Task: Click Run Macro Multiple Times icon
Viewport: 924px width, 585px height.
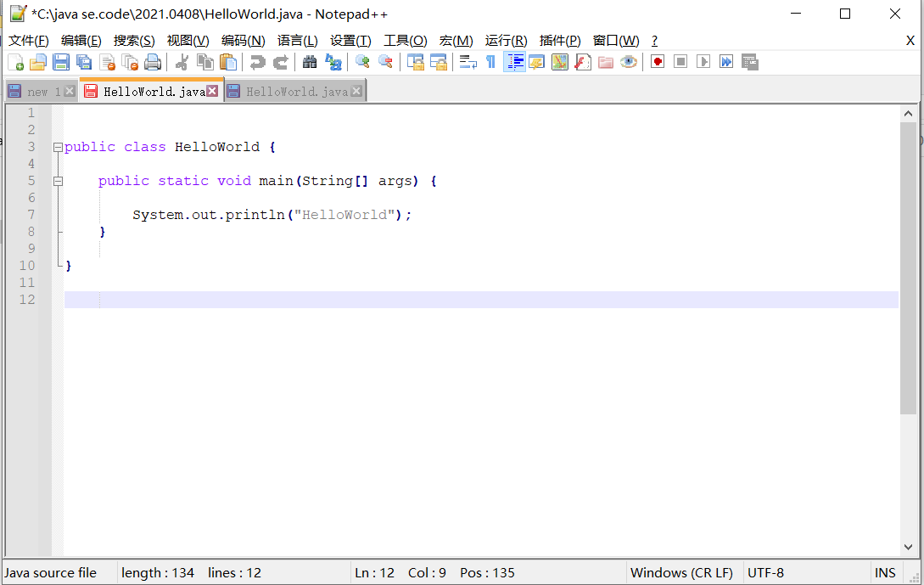Action: click(726, 62)
